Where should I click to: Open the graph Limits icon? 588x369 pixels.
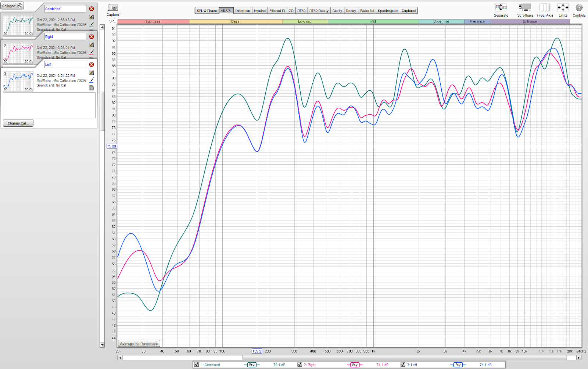tap(563, 8)
